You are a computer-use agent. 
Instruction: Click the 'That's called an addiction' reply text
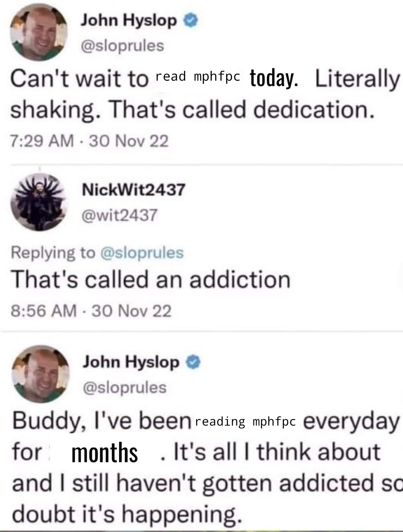[x=151, y=280]
